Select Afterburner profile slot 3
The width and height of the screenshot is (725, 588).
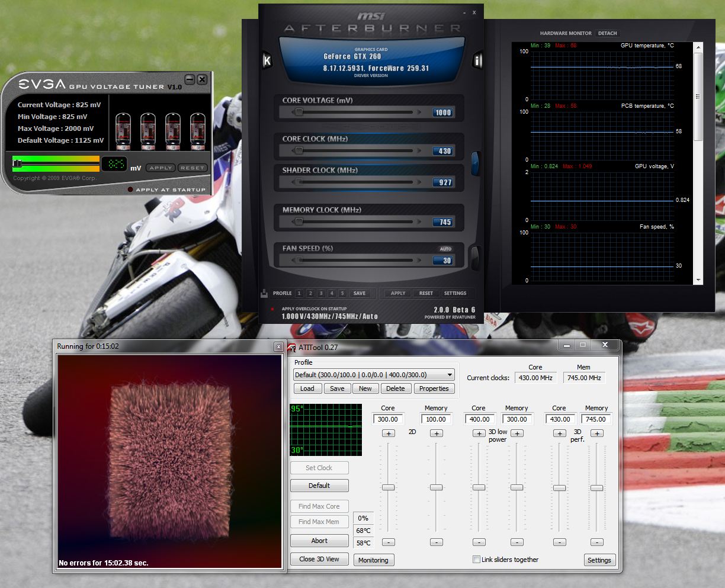pyautogui.click(x=321, y=293)
